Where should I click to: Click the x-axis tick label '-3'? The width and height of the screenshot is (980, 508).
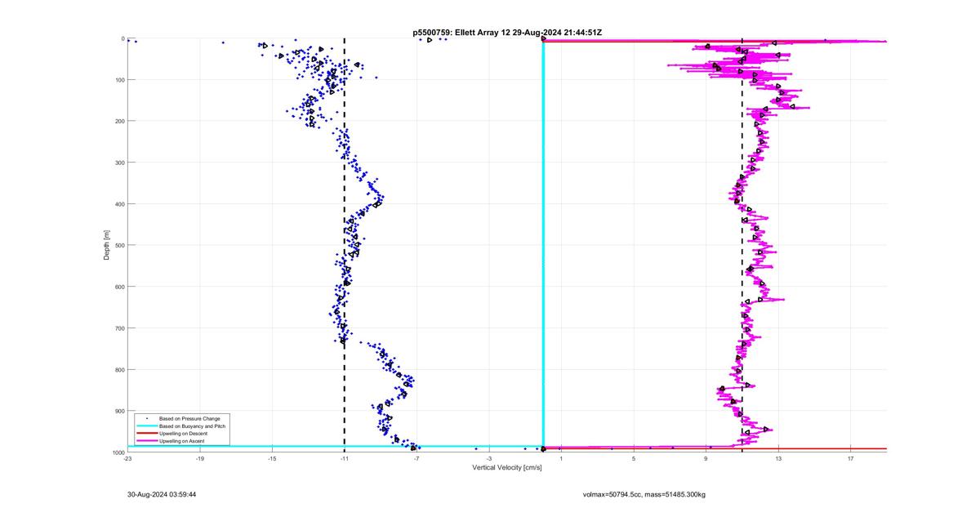(x=489, y=458)
